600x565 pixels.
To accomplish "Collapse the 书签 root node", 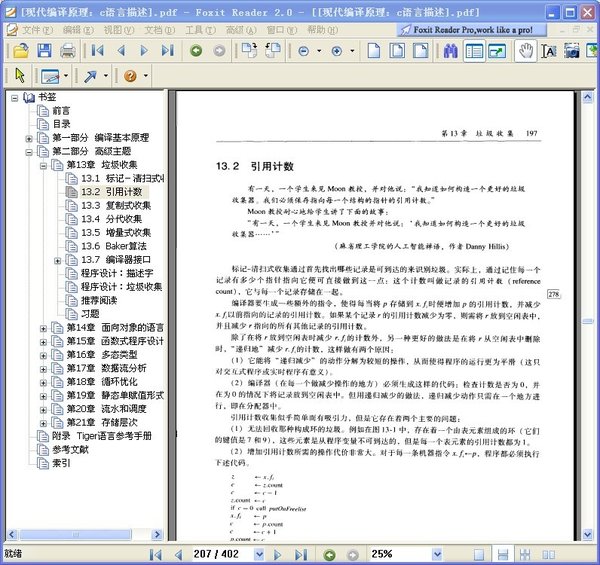I will (x=15, y=98).
